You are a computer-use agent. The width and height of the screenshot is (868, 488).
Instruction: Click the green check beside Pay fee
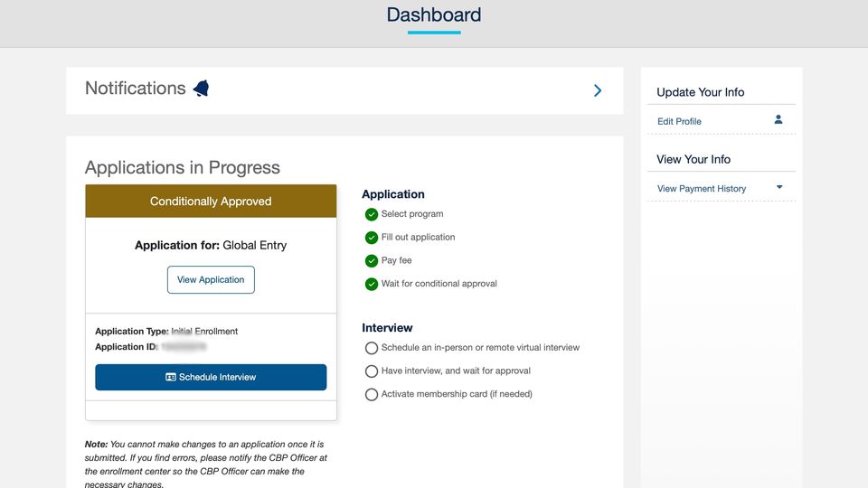[372, 260]
